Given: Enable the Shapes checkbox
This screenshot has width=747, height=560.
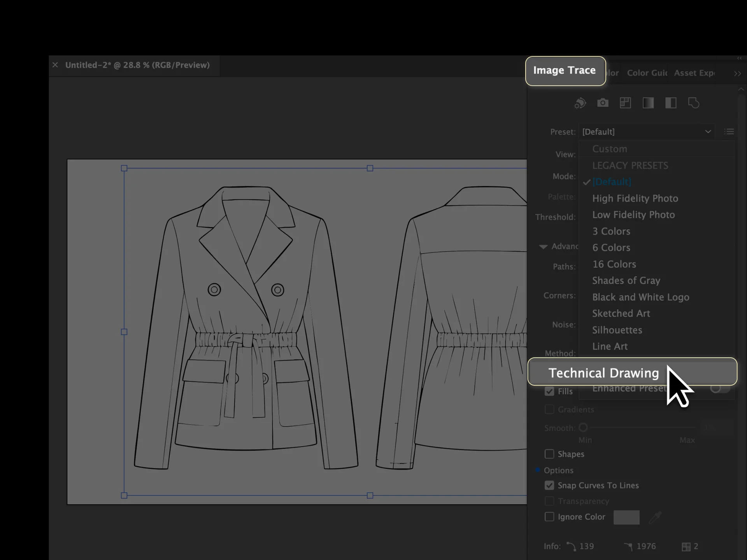Looking at the screenshot, I should point(549,454).
